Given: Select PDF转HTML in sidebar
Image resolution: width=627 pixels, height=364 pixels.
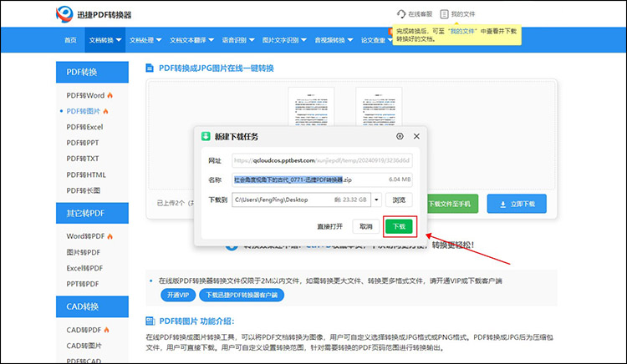Looking at the screenshot, I should pyautogui.click(x=86, y=174).
